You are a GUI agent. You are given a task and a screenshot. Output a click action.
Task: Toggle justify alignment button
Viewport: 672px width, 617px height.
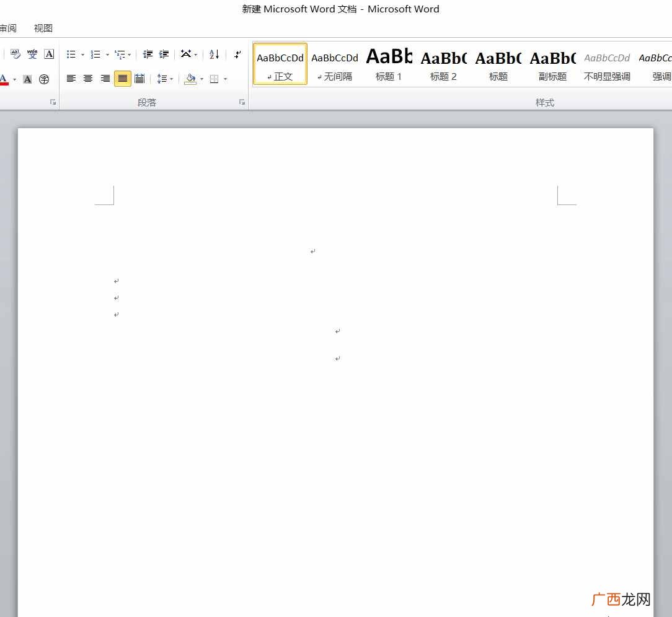(x=123, y=79)
